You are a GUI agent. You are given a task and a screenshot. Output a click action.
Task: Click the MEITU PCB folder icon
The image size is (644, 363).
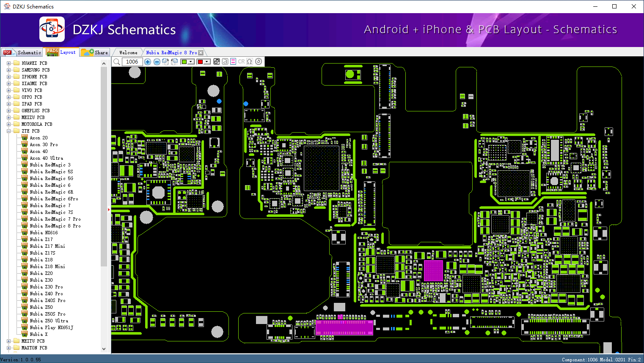[x=17, y=341]
